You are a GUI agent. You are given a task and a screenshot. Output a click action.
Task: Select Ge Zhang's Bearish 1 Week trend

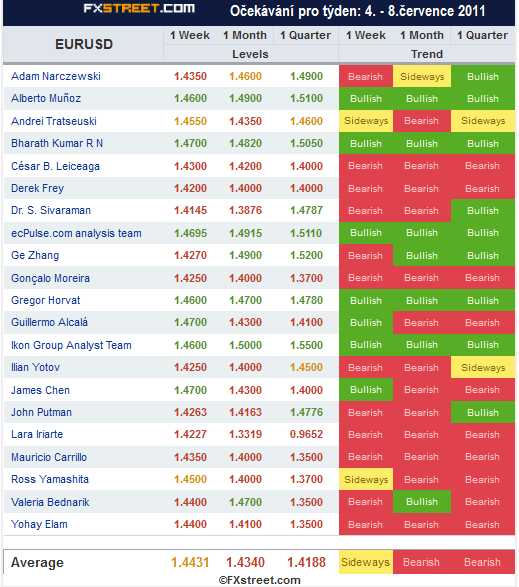pos(366,255)
